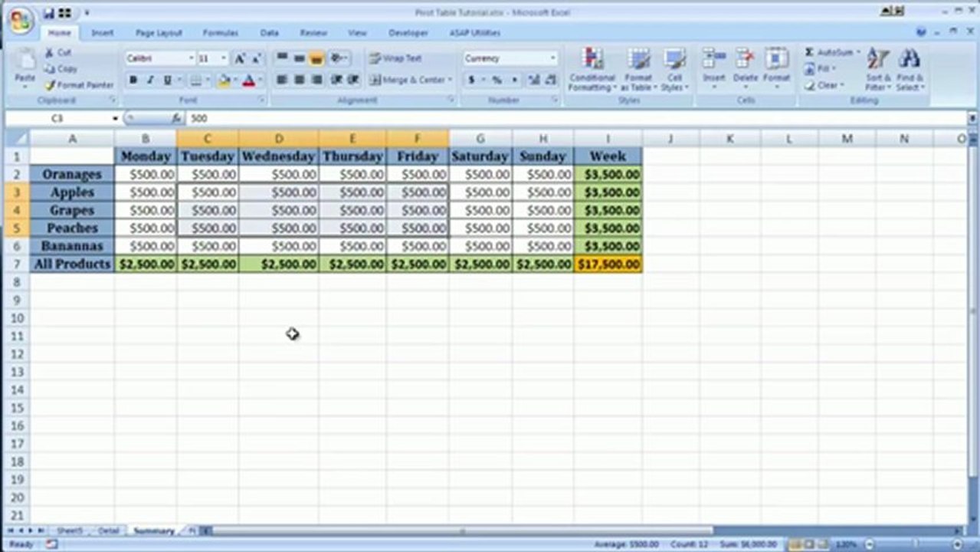
Task: Open the Currency number format dropdown
Action: tap(552, 58)
